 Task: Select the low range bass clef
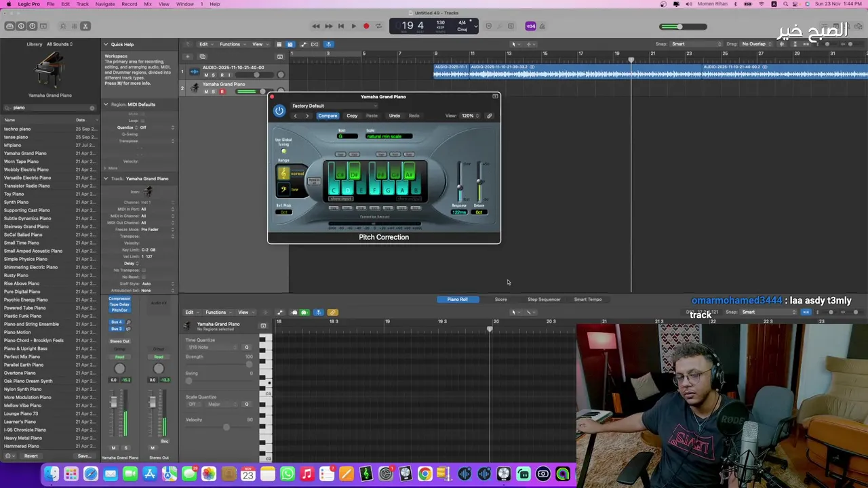(284, 189)
